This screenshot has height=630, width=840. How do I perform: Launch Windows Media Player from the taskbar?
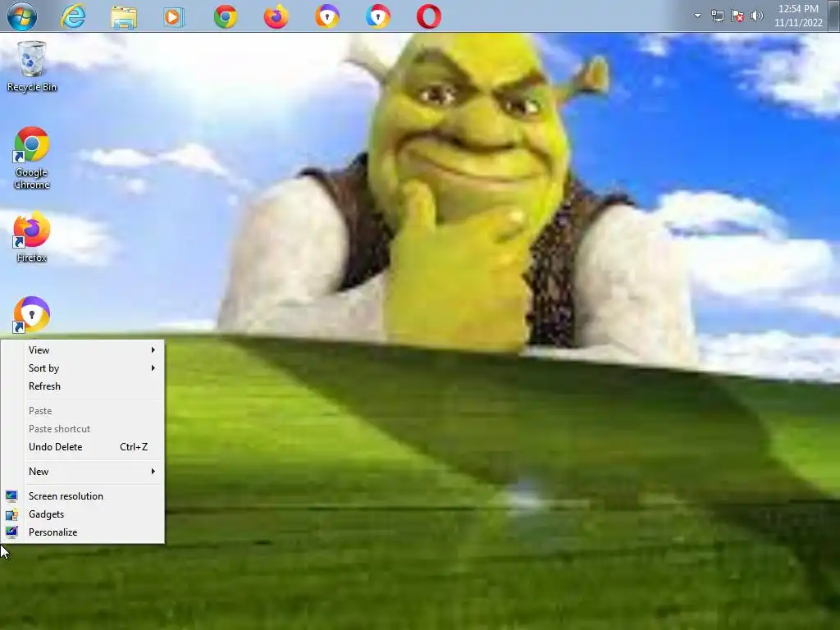click(174, 17)
